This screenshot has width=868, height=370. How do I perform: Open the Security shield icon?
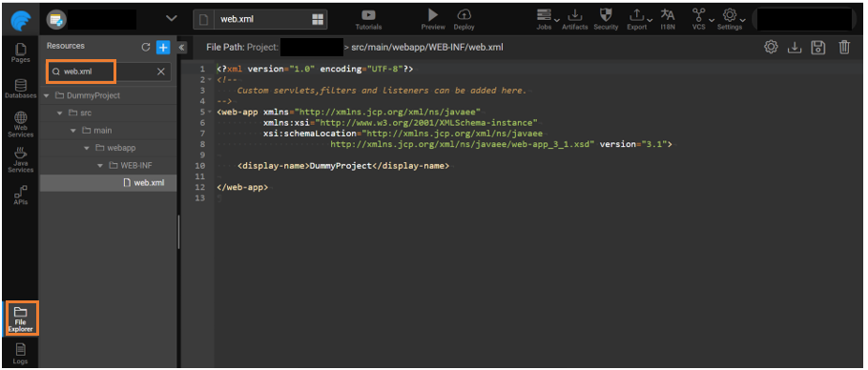click(606, 19)
